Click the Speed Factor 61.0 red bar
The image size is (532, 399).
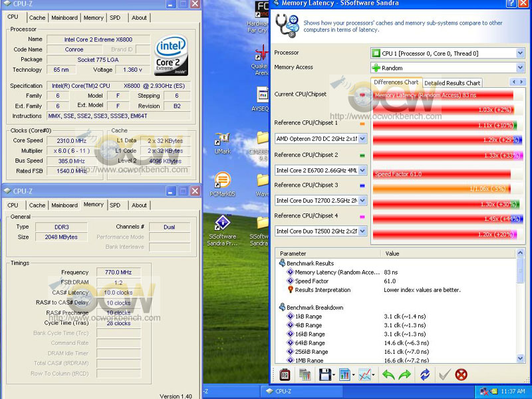442,174
